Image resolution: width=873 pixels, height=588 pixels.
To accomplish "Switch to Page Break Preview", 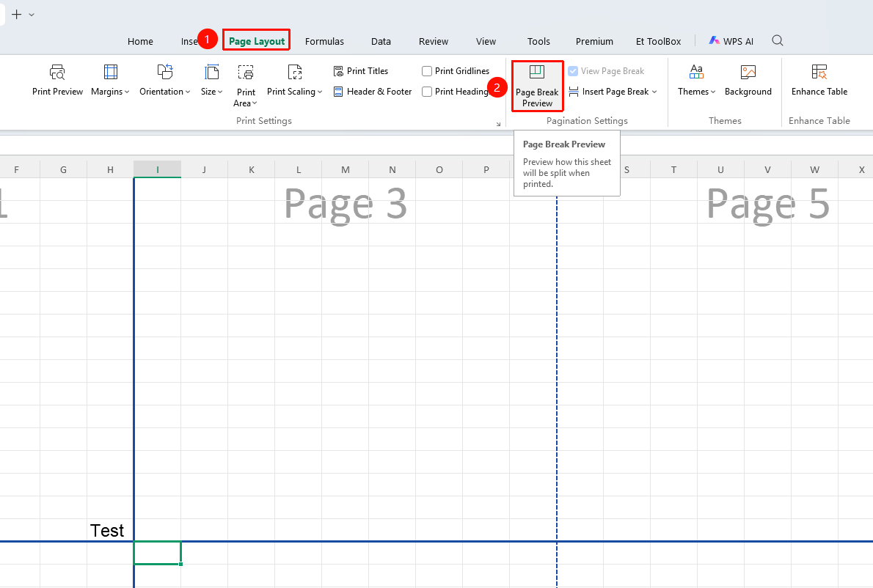I will tap(537, 87).
